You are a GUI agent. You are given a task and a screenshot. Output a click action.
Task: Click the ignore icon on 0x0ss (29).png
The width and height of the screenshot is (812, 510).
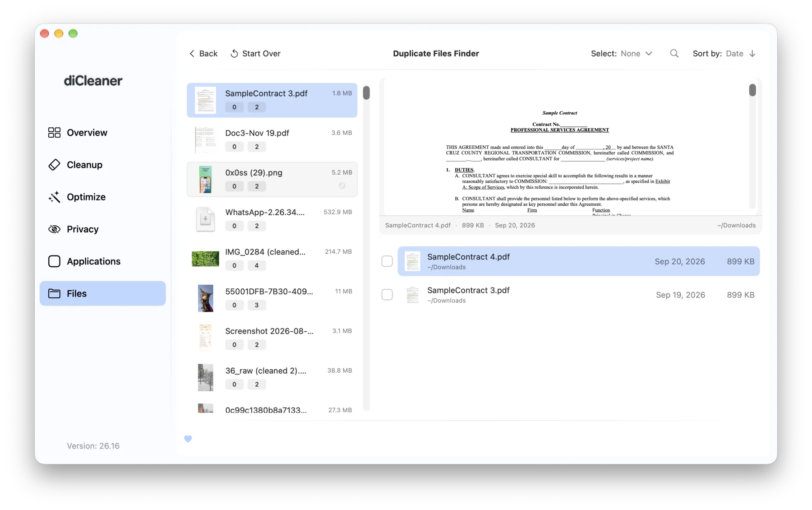[342, 185]
